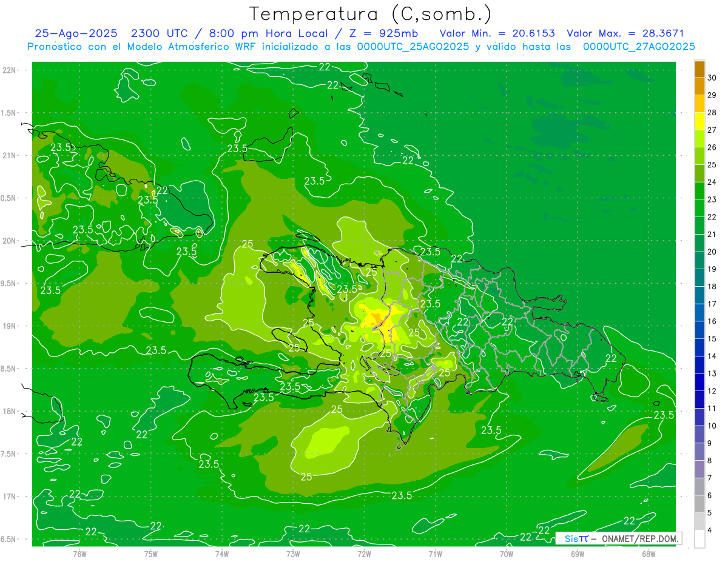The height and width of the screenshot is (562, 728).
Task: Click color bar legend value 13
Action: [712, 374]
